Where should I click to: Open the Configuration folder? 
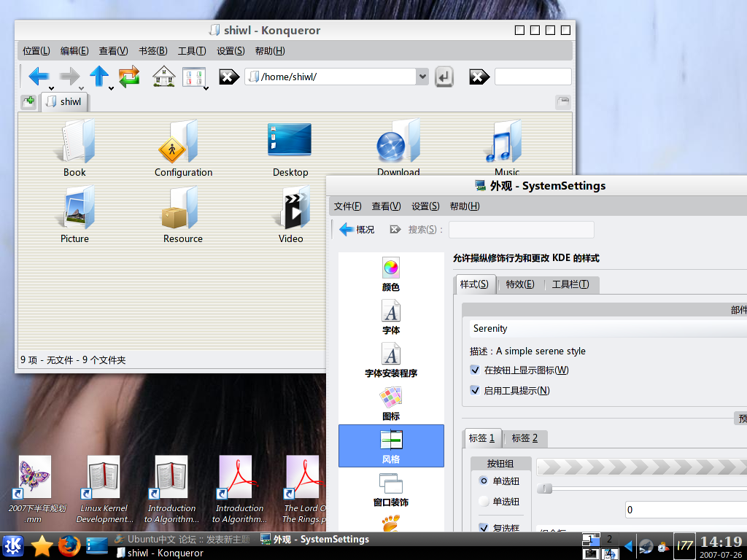pyautogui.click(x=183, y=148)
